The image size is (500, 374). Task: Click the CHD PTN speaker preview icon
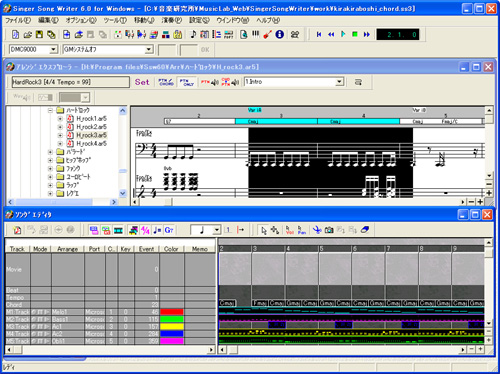point(230,82)
